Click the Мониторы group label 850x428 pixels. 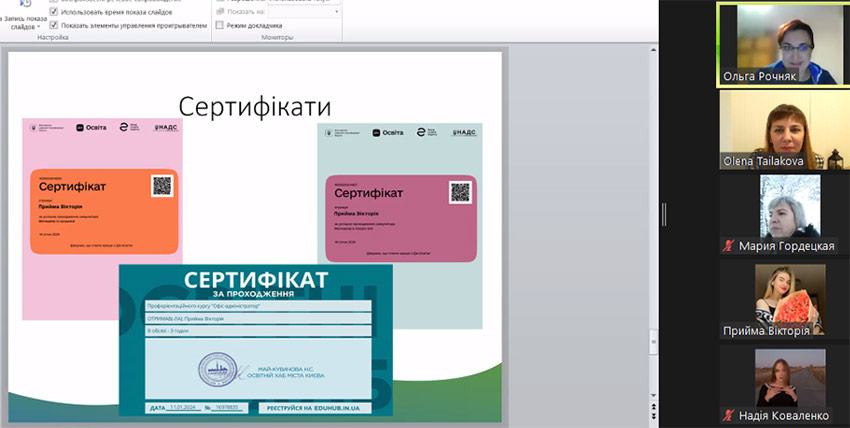(x=277, y=37)
